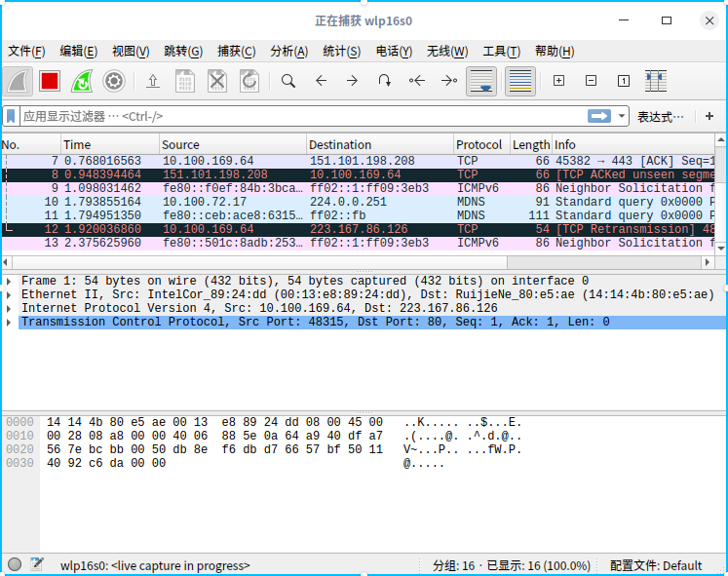Expand the Ethernet II details row

pyautogui.click(x=9, y=294)
